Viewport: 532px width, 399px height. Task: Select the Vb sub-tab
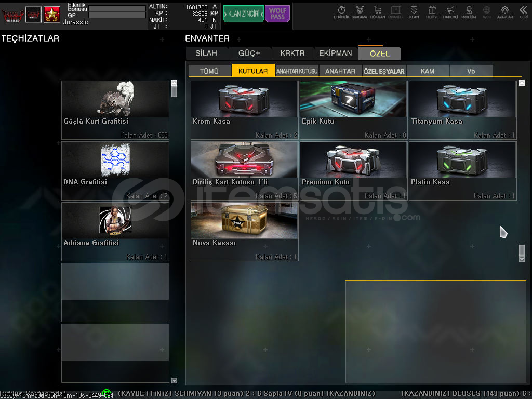[x=471, y=71]
